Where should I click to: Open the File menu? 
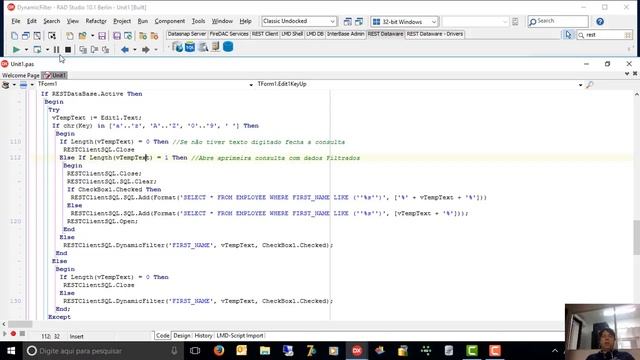16,21
